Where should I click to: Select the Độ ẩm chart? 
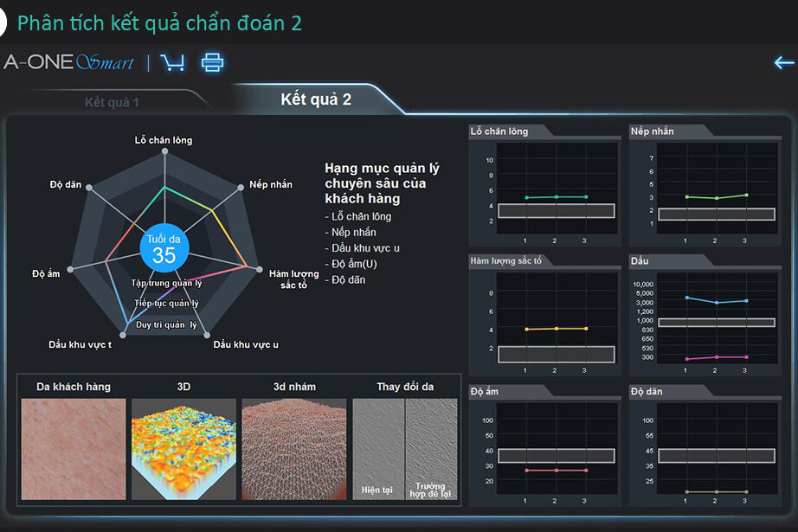(544, 452)
